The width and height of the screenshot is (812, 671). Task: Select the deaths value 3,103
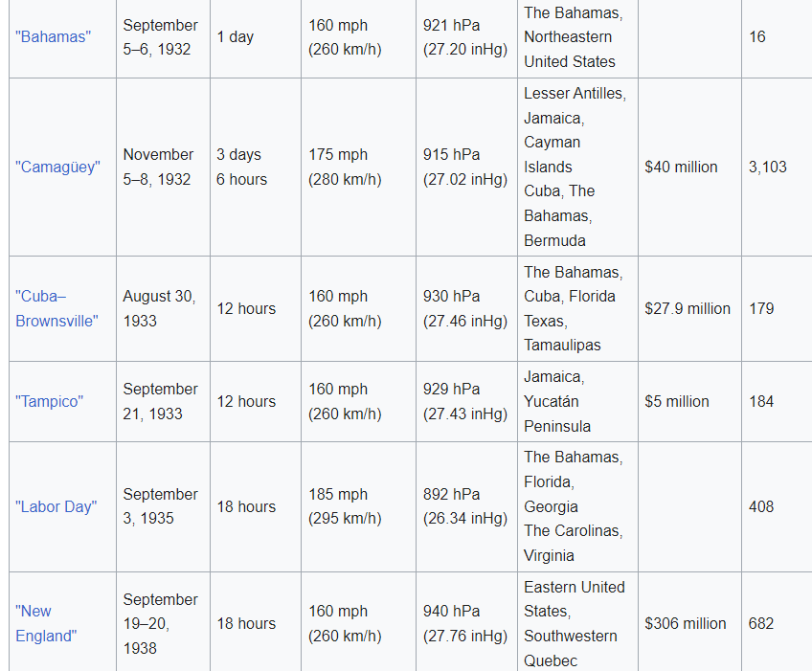pyautogui.click(x=767, y=167)
